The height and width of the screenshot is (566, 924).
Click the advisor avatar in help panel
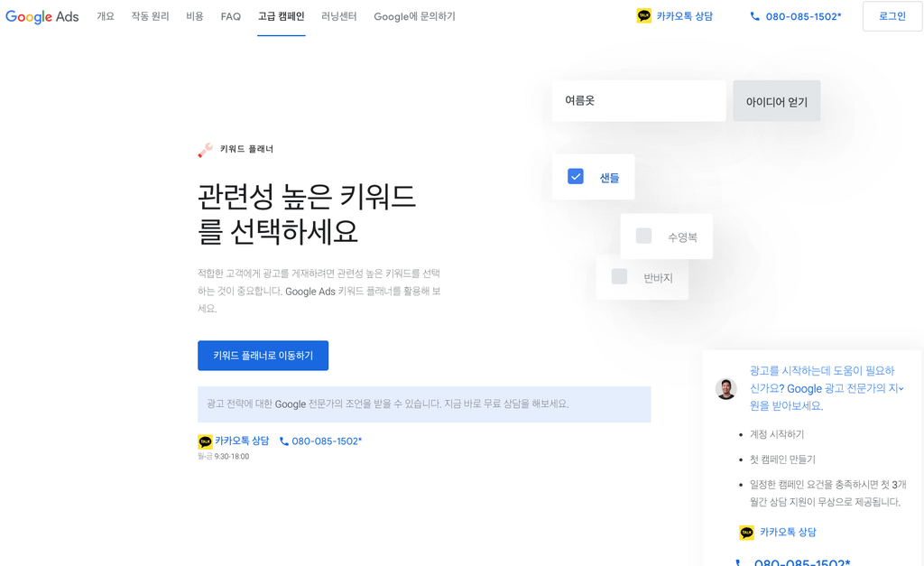tap(726, 388)
